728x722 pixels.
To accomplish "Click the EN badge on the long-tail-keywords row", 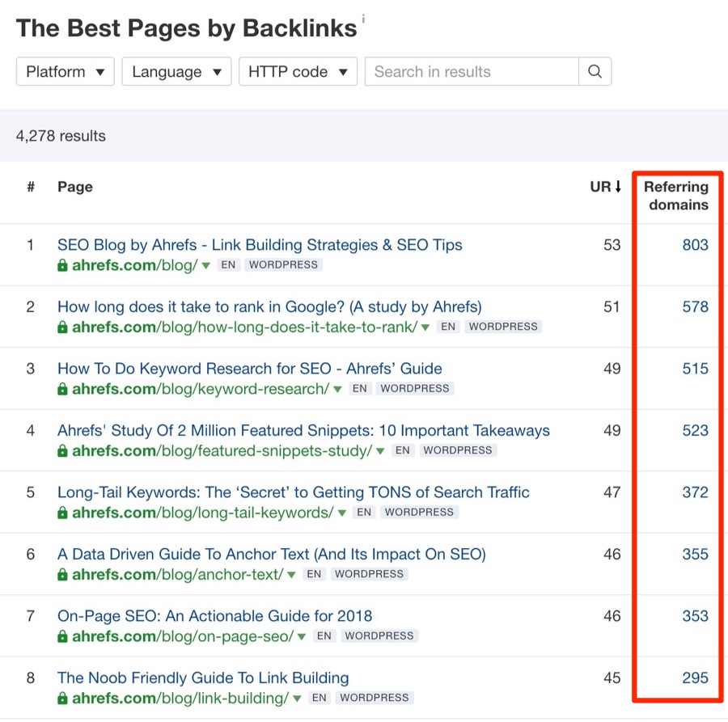I will [362, 512].
